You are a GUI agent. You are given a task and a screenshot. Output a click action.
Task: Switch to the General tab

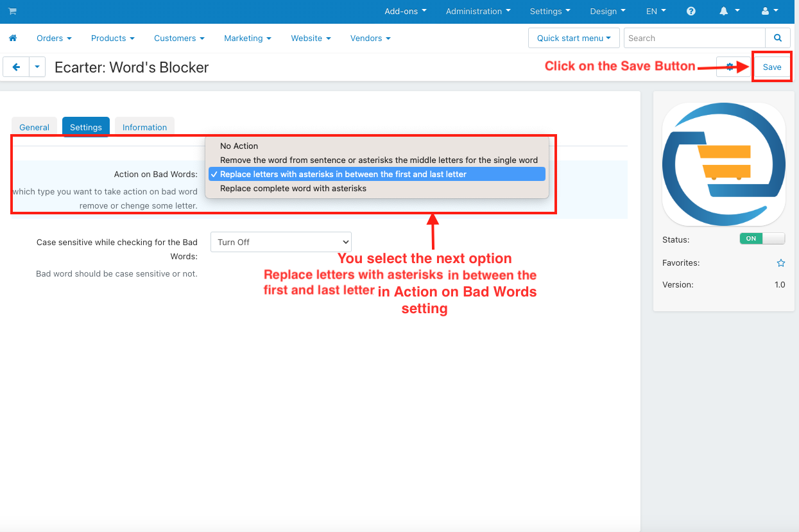(x=35, y=127)
